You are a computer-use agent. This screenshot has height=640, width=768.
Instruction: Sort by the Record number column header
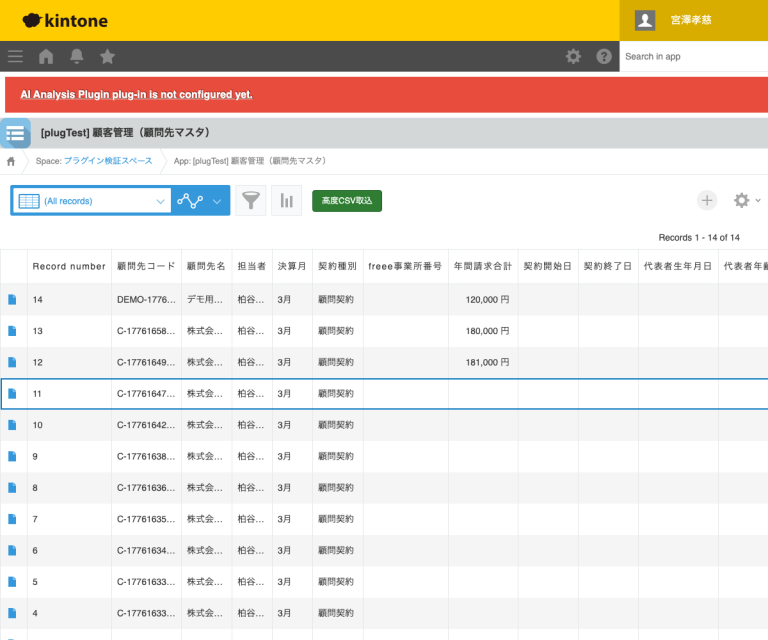(69, 266)
